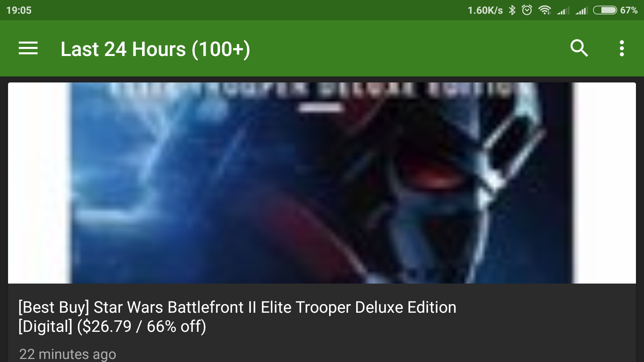Tap the battery level icon
The image size is (644, 362).
coord(605,10)
